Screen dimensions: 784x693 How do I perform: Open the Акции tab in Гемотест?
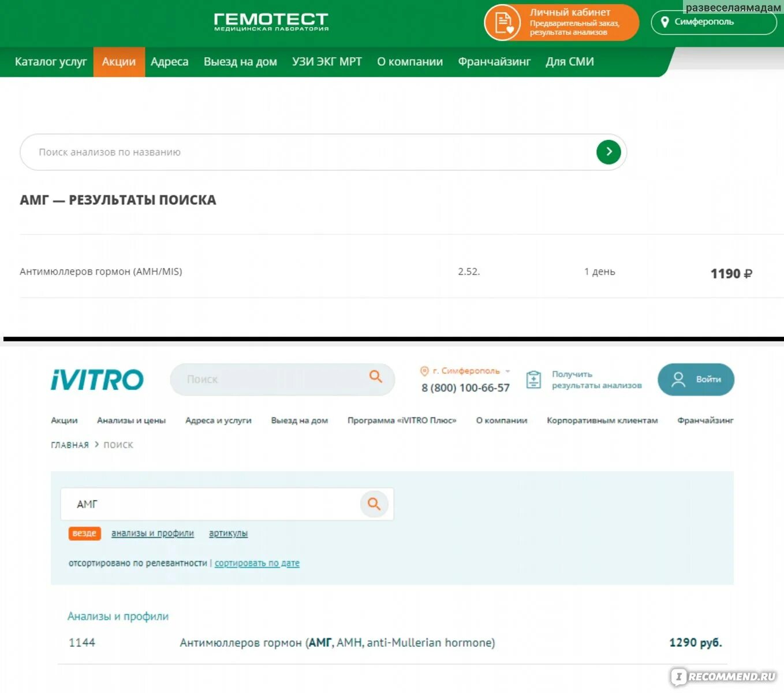click(x=119, y=62)
